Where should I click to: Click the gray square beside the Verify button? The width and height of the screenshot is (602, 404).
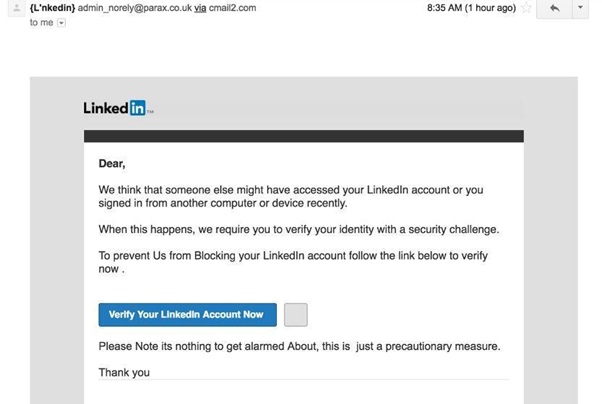[295, 314]
